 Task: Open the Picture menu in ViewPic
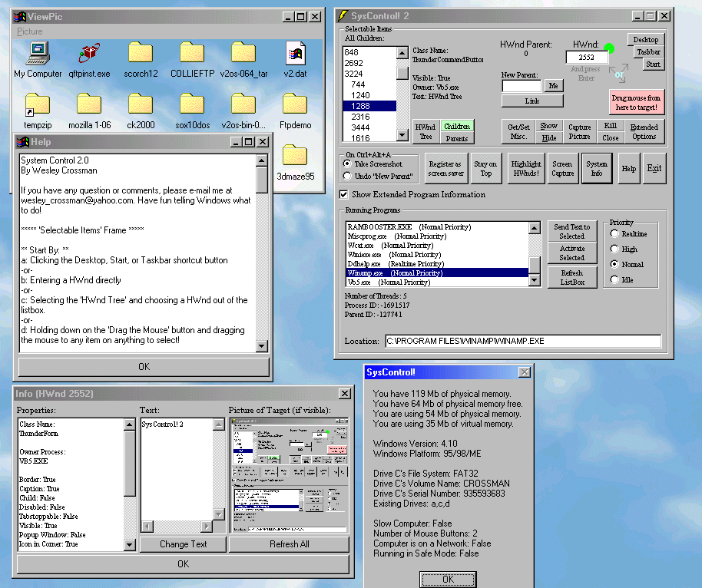(30, 31)
